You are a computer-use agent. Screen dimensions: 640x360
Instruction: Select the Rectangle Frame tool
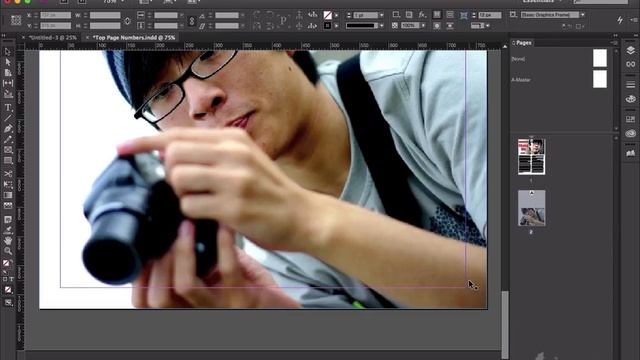(x=8, y=150)
